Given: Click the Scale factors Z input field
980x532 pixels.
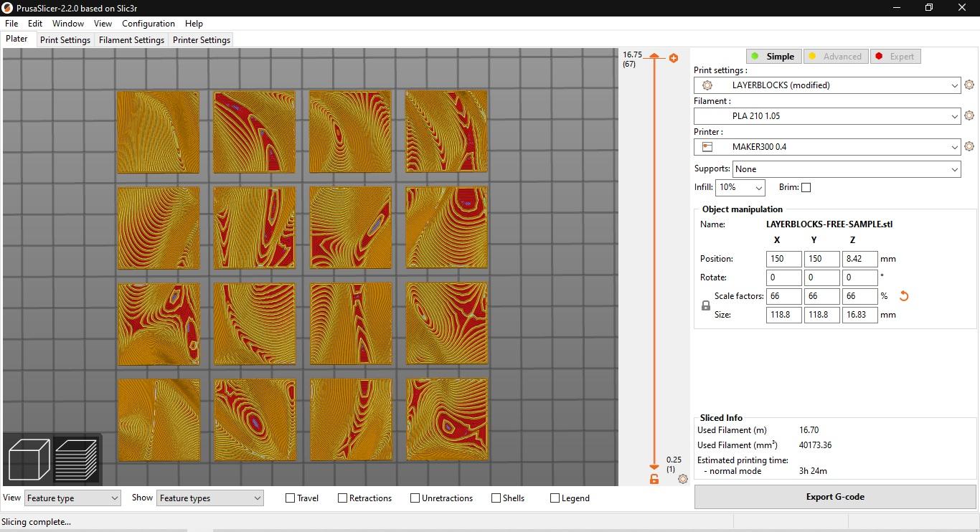Looking at the screenshot, I should [x=859, y=296].
